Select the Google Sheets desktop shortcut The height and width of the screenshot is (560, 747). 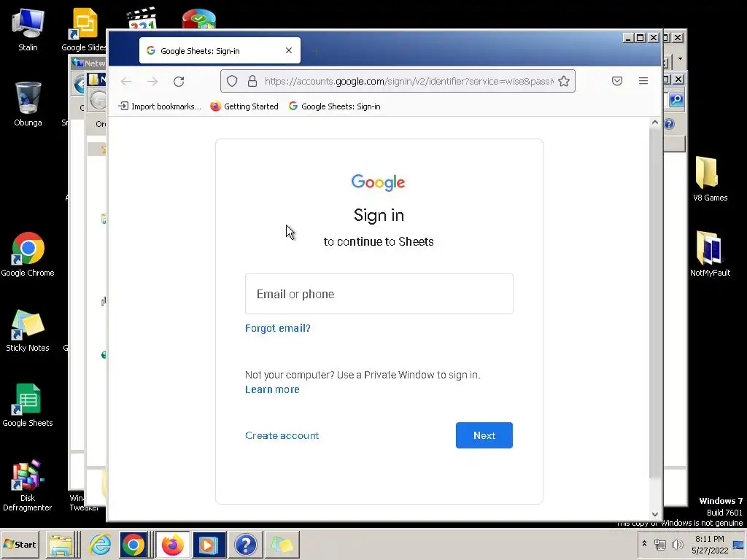click(28, 405)
